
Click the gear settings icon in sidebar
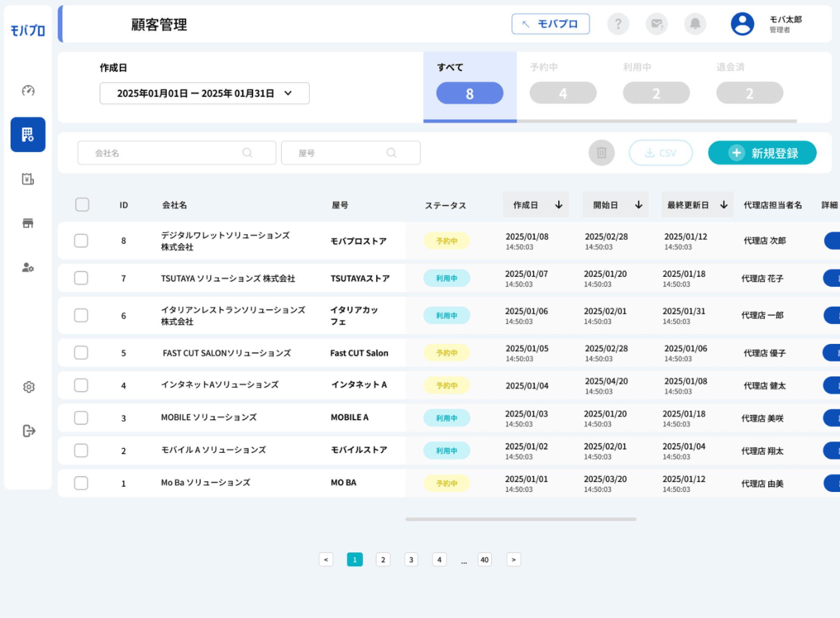click(29, 387)
